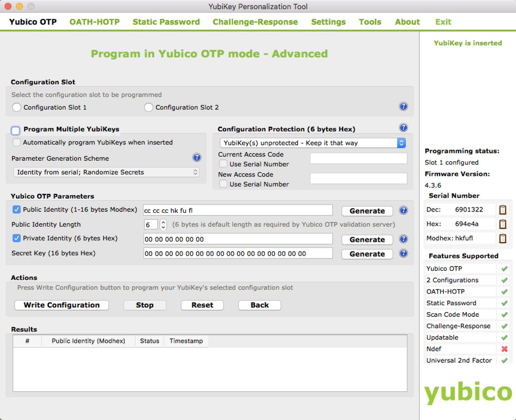Click the Scan Code Mode checkmark icon

point(504,315)
